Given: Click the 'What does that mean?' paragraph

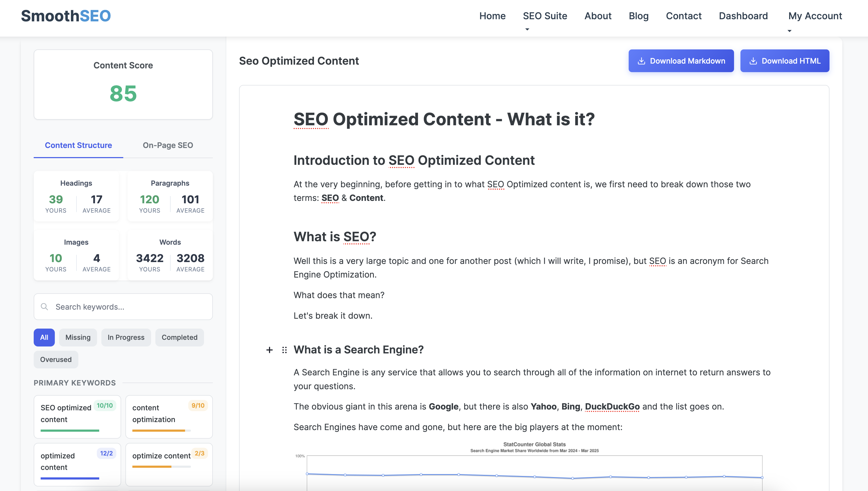Looking at the screenshot, I should (x=339, y=295).
